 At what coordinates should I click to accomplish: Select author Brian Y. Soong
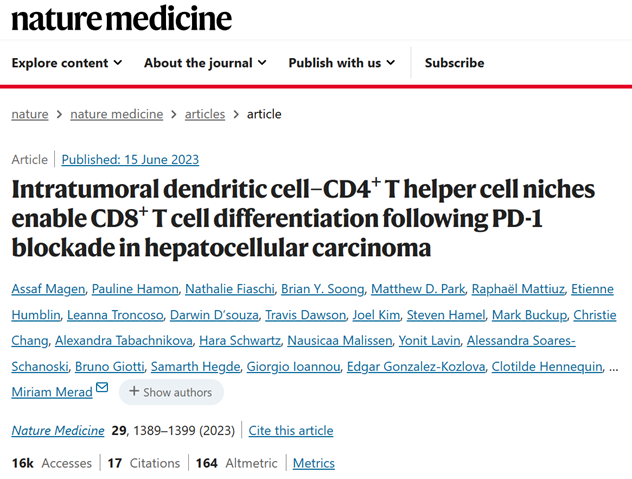click(x=322, y=289)
